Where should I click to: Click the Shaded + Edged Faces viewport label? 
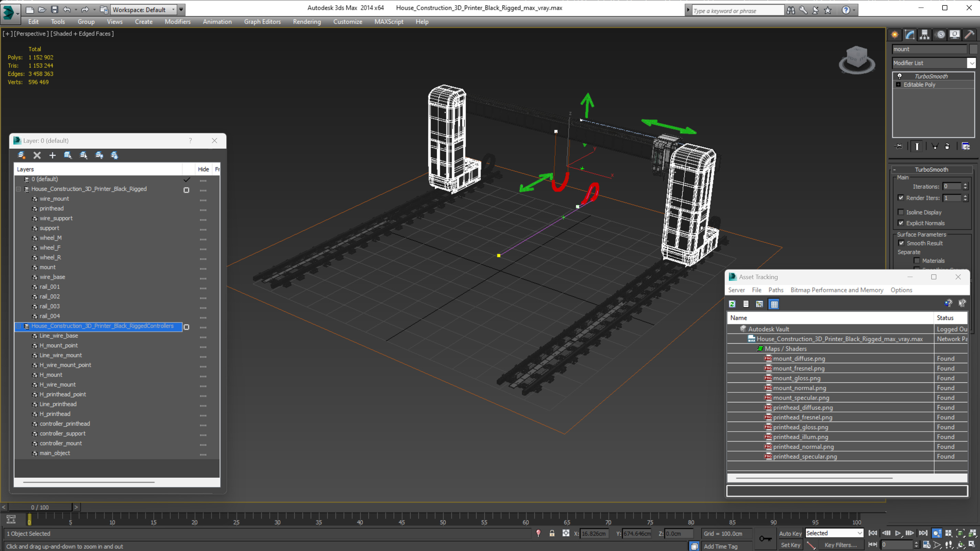tap(82, 33)
